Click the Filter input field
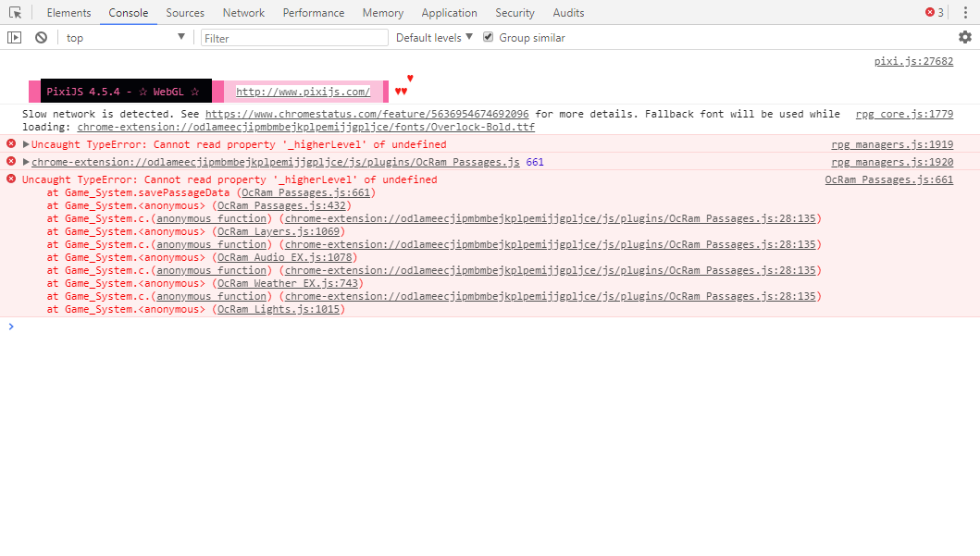The height and width of the screenshot is (556, 980). coord(294,38)
